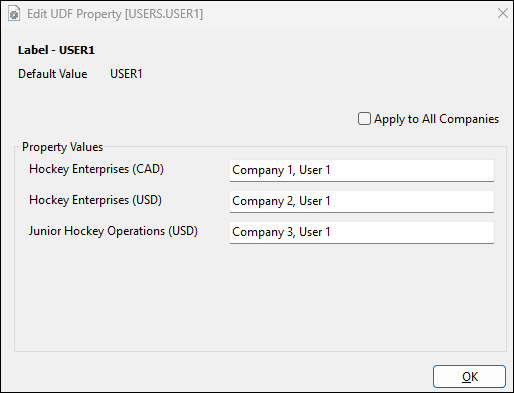Click the 'Apply to All Companies' label text
The width and height of the screenshot is (514, 393).
tap(436, 119)
